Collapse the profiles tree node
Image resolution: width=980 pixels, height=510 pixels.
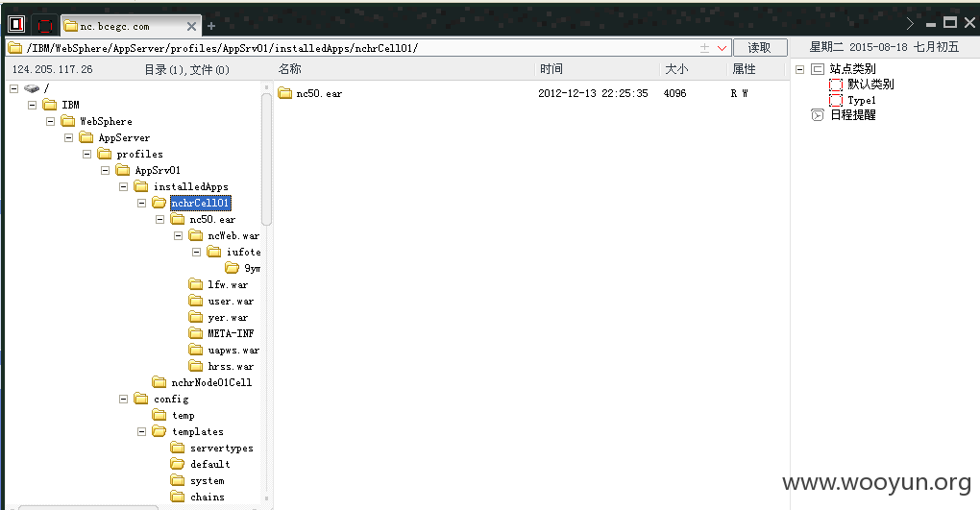click(86, 154)
